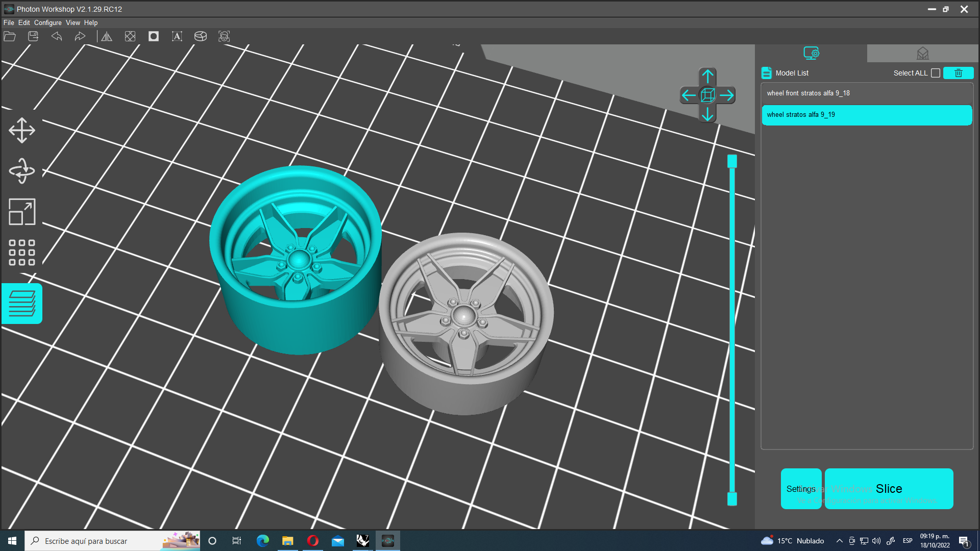Switch to the supports panel tab
Image resolution: width=980 pixels, height=551 pixels.
(x=923, y=53)
